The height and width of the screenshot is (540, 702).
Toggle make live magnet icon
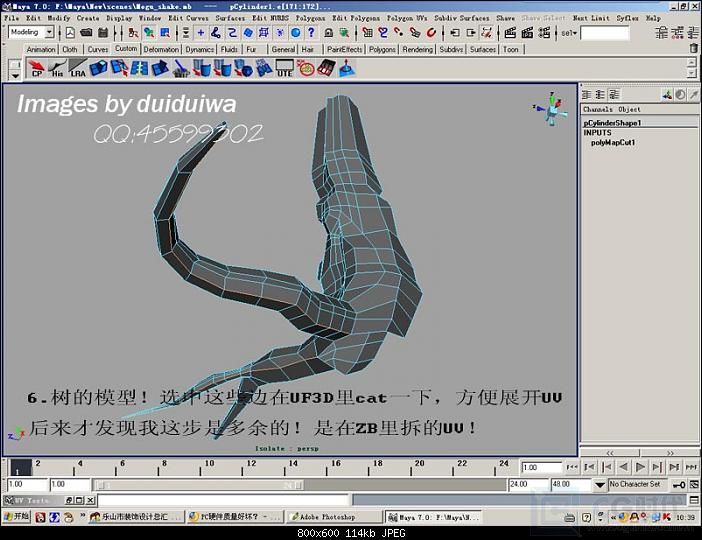[x=431, y=33]
